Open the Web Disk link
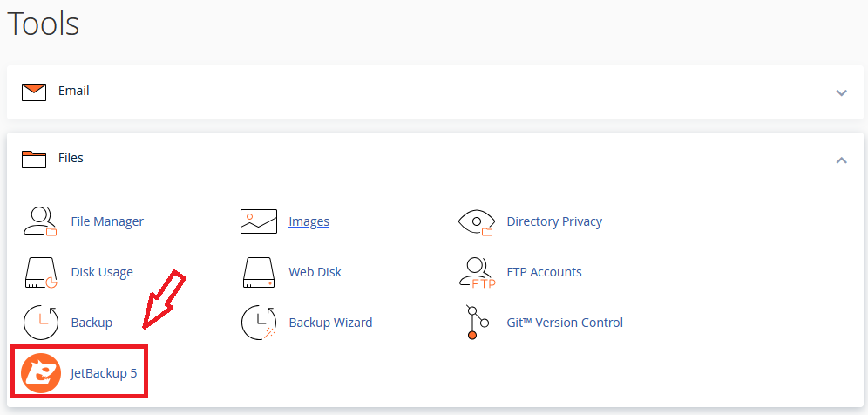This screenshot has width=868, height=415. (x=315, y=272)
